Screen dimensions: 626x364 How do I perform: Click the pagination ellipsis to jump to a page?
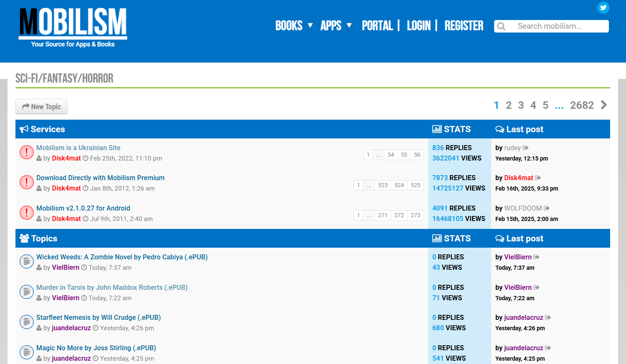pos(559,105)
